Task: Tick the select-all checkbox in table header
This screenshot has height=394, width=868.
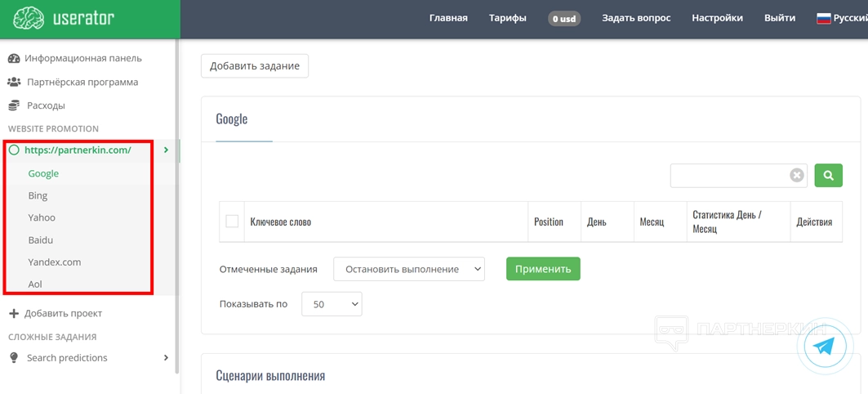Action: (232, 221)
